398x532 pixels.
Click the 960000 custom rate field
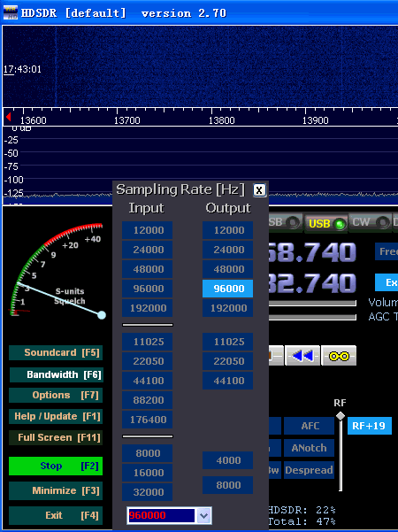161,516
